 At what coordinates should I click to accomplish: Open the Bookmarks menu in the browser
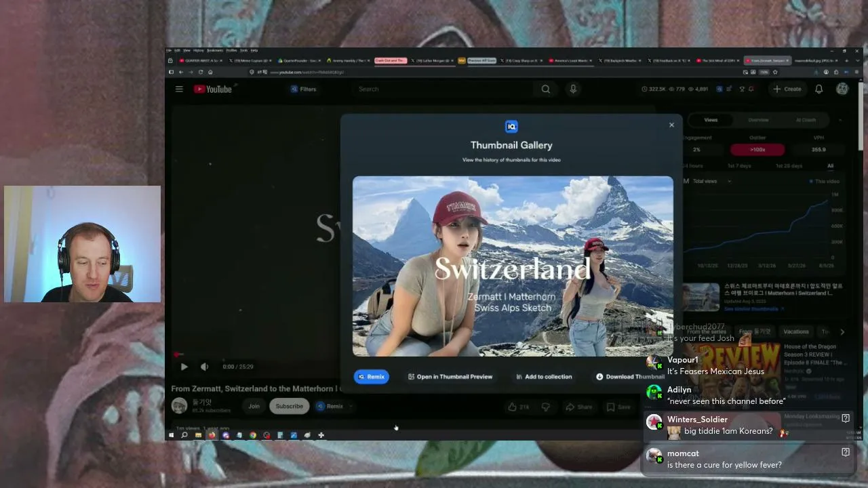(215, 50)
